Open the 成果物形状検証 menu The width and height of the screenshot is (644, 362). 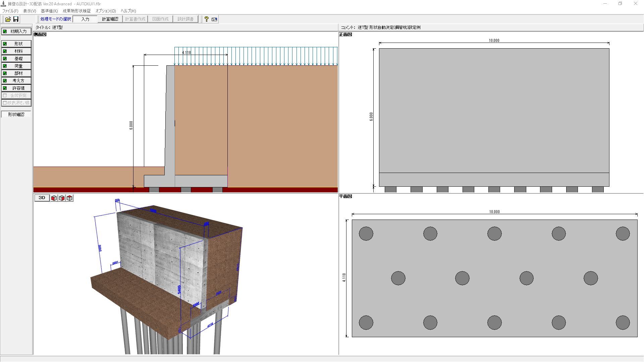coord(77,11)
